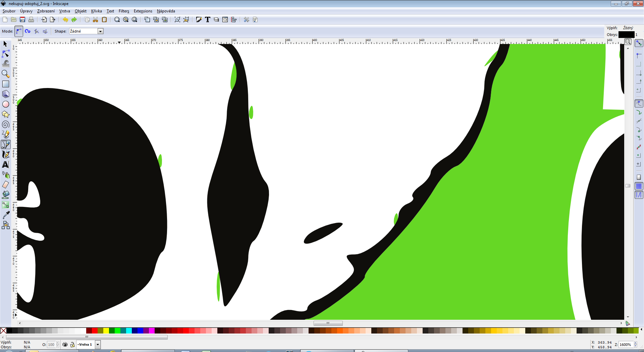Viewport: 644px width, 352px height.
Task: Open the Shape dropdown
Action: [100, 31]
